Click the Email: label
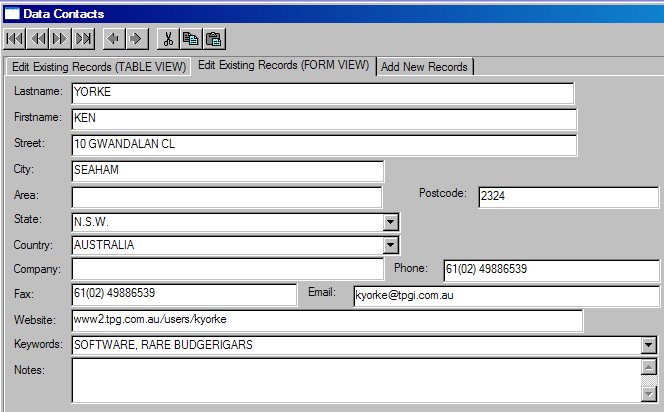 point(322,292)
